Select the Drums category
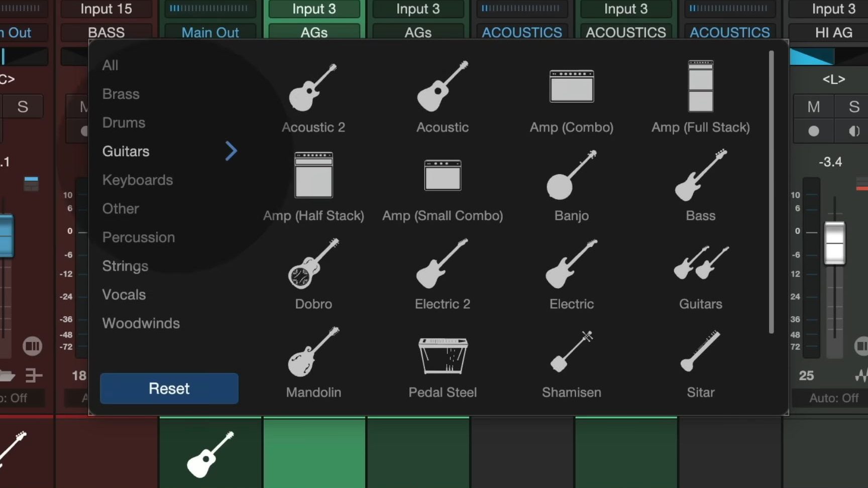The height and width of the screenshot is (488, 868). (124, 122)
